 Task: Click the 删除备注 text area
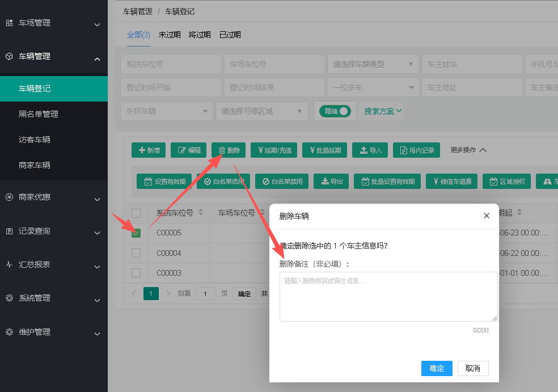click(x=388, y=297)
